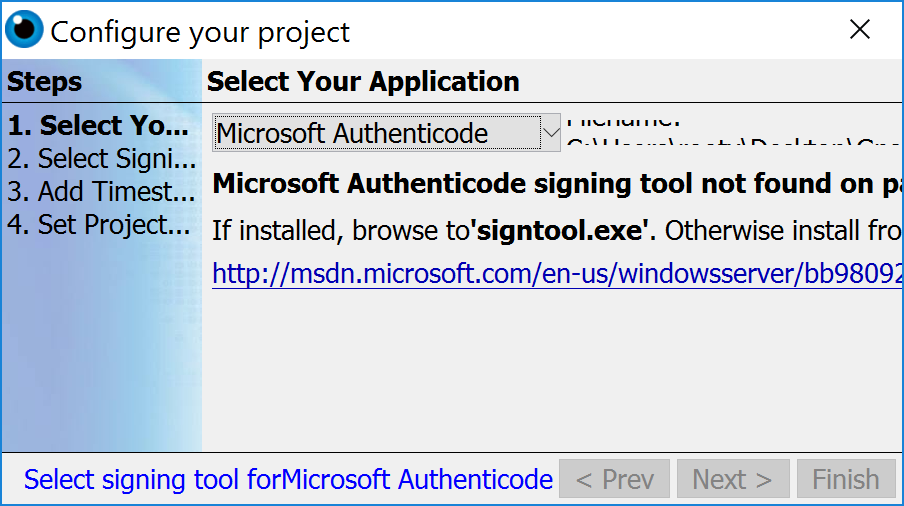Screen dimensions: 904x506
Task: Click the Configure your project title text
Action: point(200,32)
